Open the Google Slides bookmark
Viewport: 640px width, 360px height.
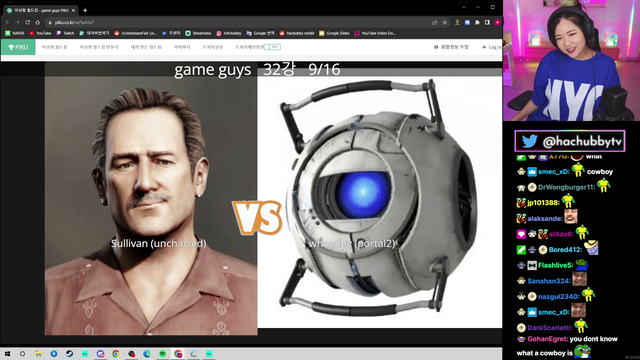(334, 33)
